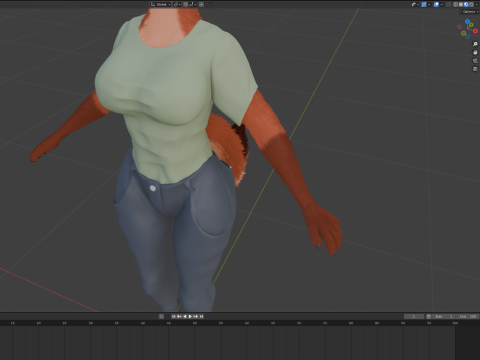Image resolution: width=480 pixels, height=360 pixels.
Task: Switch to material preview shading
Action: [x=466, y=4]
